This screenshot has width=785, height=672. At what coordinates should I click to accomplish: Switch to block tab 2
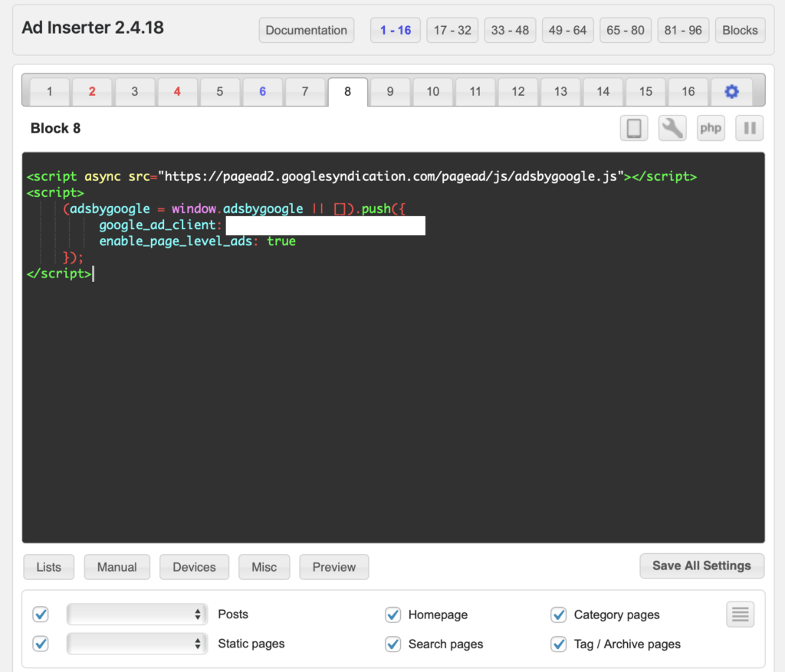tap(92, 92)
